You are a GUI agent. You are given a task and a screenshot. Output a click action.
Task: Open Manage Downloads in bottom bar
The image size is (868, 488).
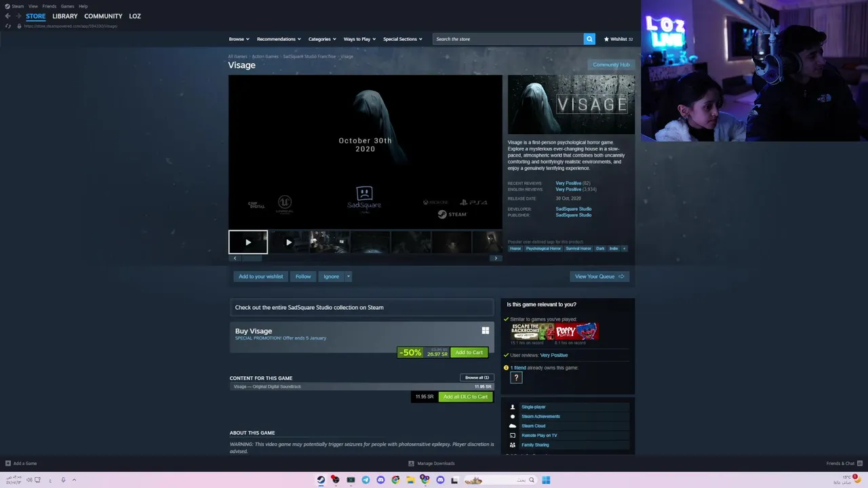tap(431, 464)
